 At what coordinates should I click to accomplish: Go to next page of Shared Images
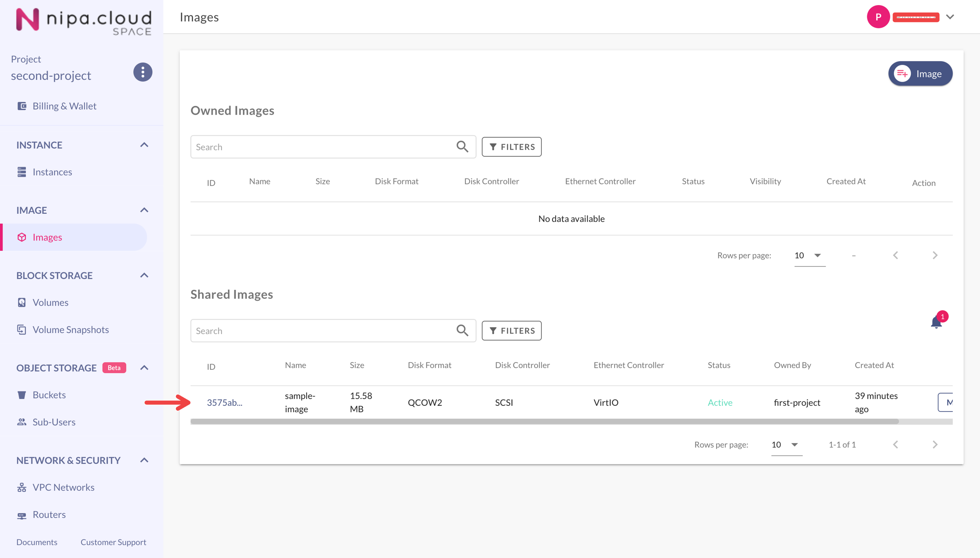[x=935, y=445]
